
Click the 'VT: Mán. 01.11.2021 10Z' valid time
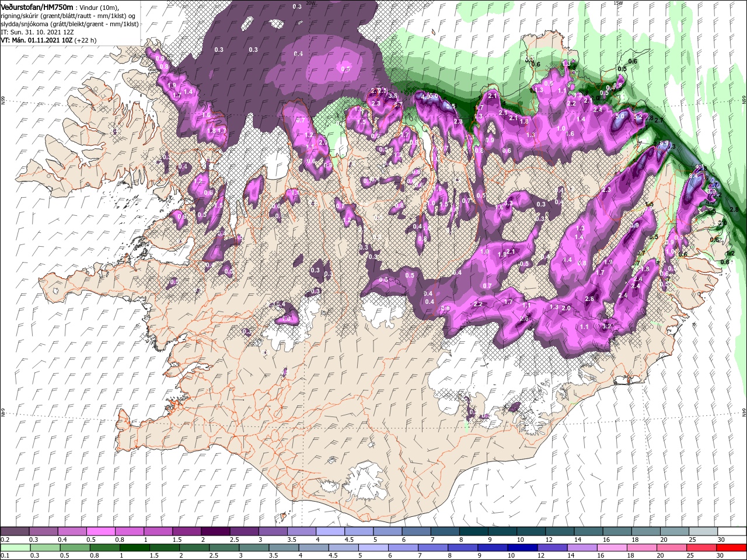pos(36,40)
